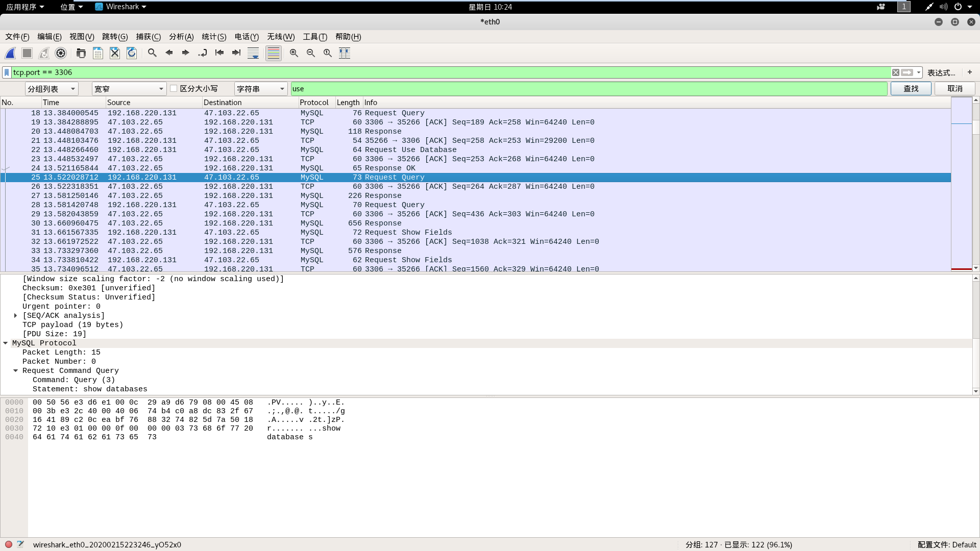
Task: Toggle packet list colorization icon
Action: coord(274,53)
